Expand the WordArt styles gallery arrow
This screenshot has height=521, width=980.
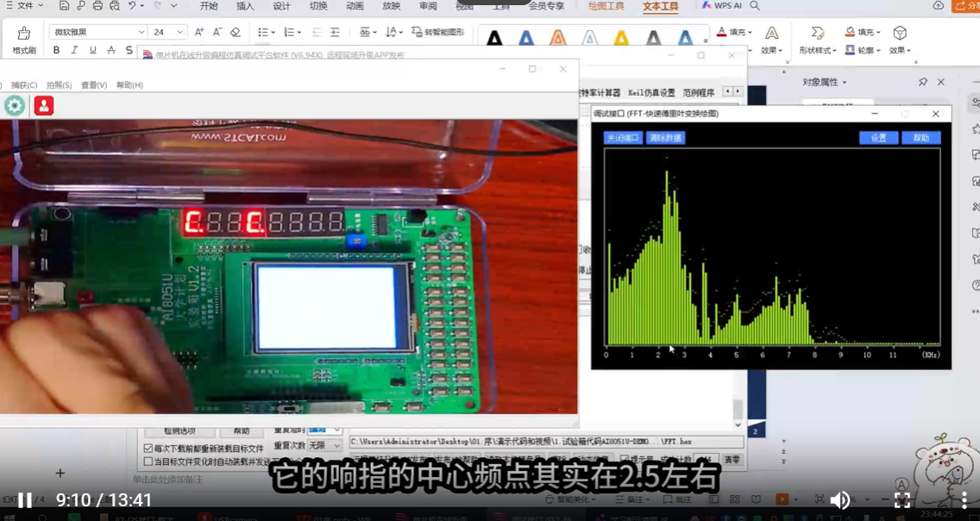[706, 40]
